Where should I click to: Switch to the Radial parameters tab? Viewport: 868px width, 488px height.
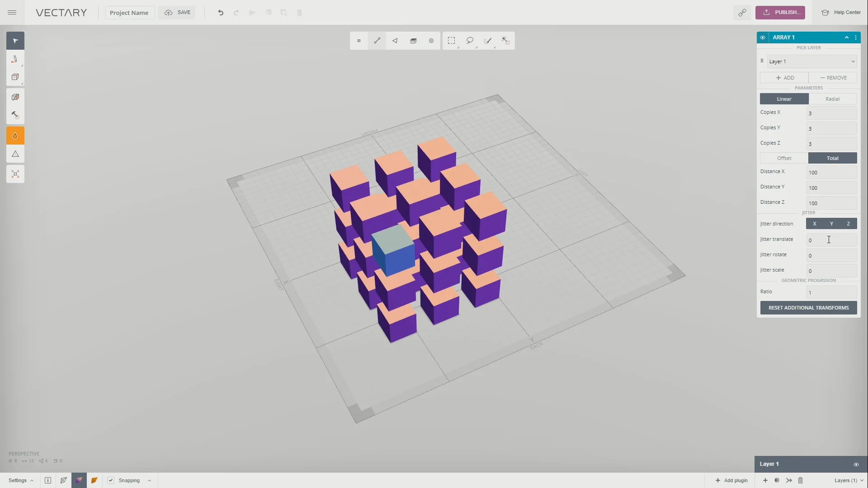pyautogui.click(x=832, y=99)
